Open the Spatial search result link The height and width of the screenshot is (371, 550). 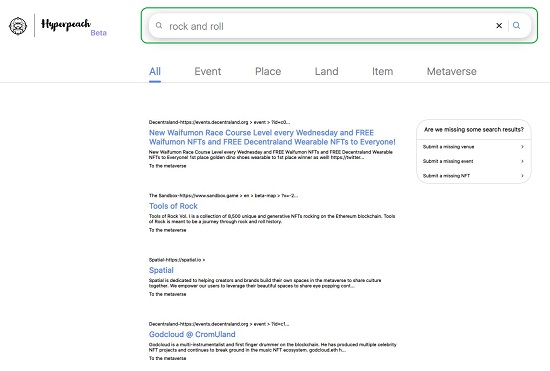(161, 270)
